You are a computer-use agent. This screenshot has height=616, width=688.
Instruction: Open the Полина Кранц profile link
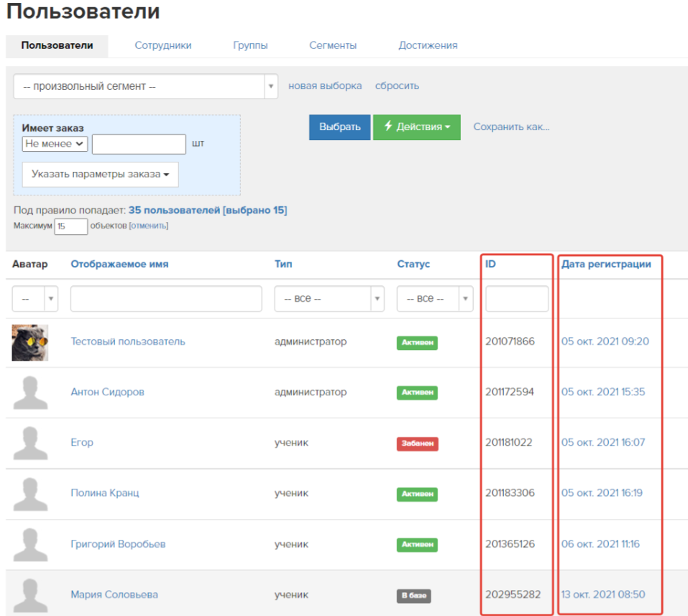click(x=105, y=493)
